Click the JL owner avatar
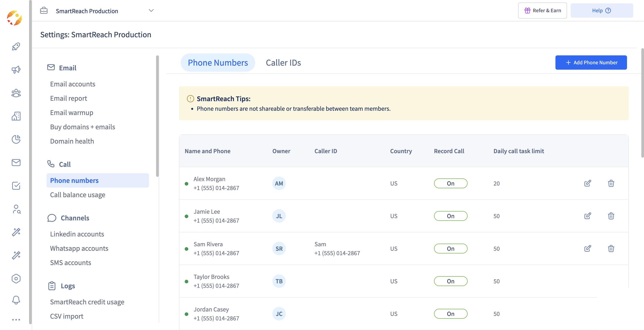 pos(279,216)
